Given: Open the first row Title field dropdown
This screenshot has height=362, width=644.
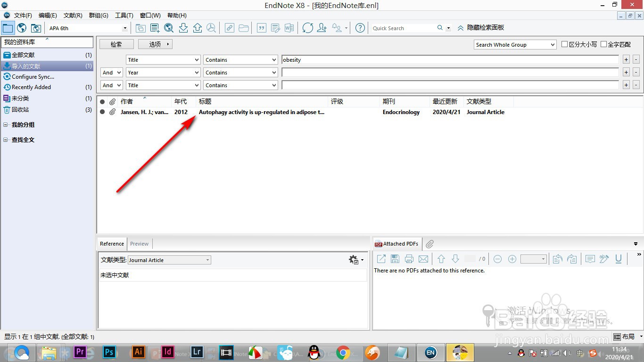Looking at the screenshot, I should [163, 60].
